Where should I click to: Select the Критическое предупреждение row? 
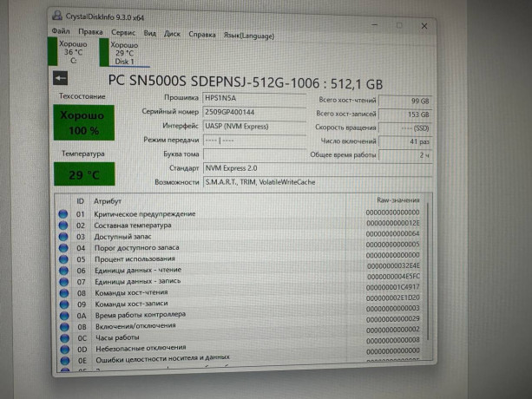[240, 213]
